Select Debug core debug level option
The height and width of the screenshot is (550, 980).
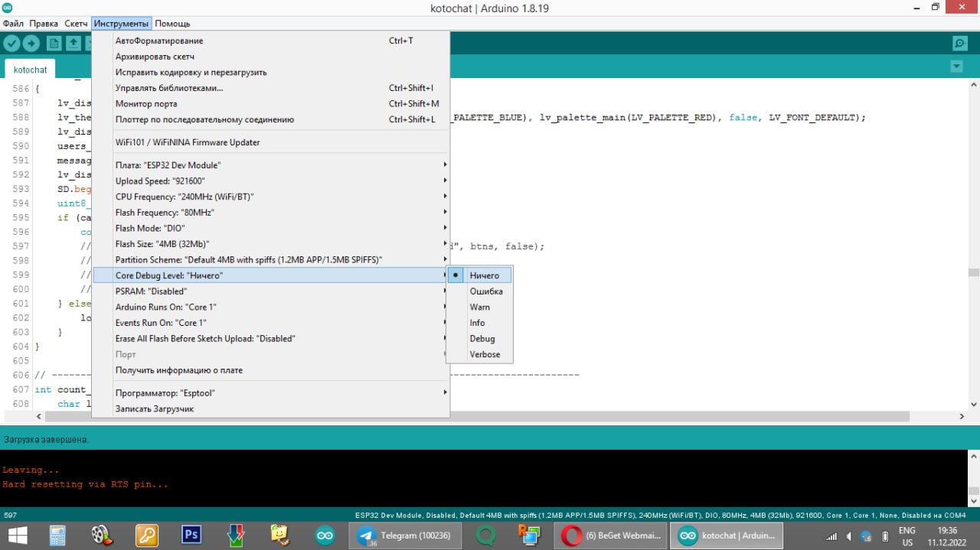(480, 338)
